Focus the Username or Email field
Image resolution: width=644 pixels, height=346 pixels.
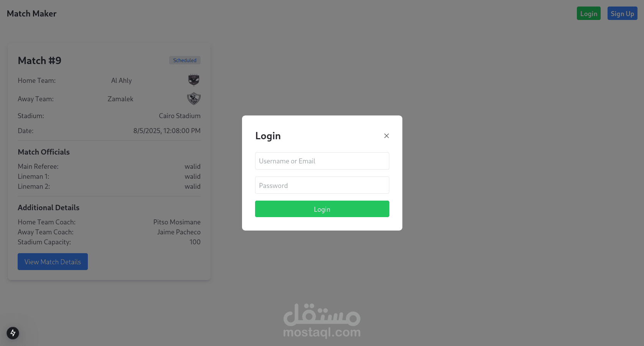tap(322, 161)
